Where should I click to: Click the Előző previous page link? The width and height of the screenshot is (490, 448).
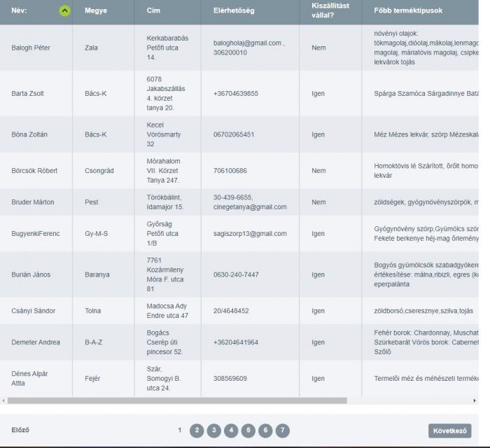pos(21,430)
